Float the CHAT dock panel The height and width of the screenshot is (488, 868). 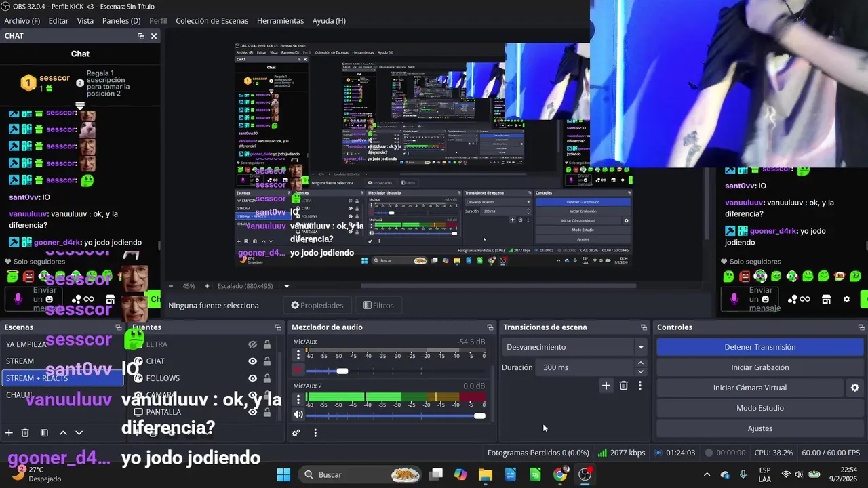141,36
